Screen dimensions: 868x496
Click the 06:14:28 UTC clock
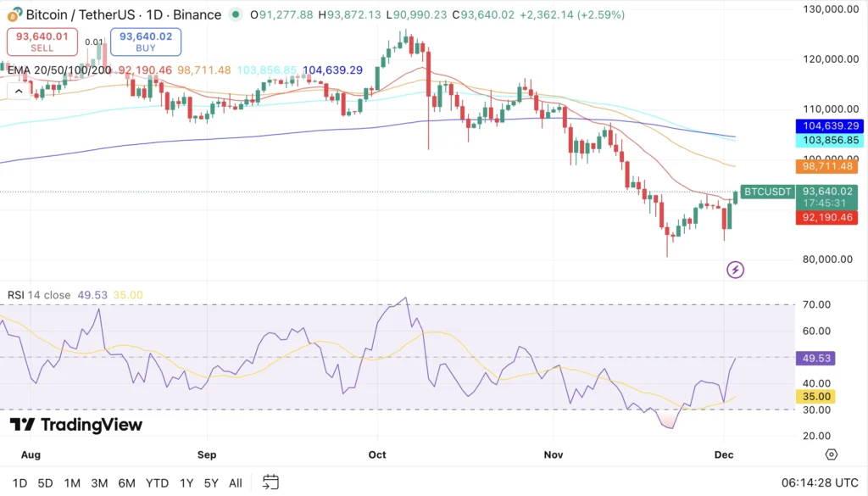[x=820, y=482]
